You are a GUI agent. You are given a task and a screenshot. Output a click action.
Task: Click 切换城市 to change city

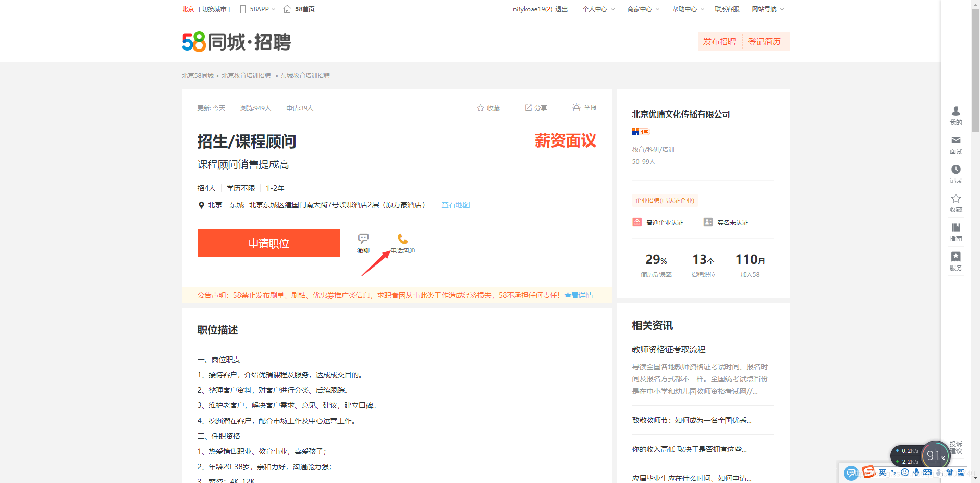click(x=214, y=9)
